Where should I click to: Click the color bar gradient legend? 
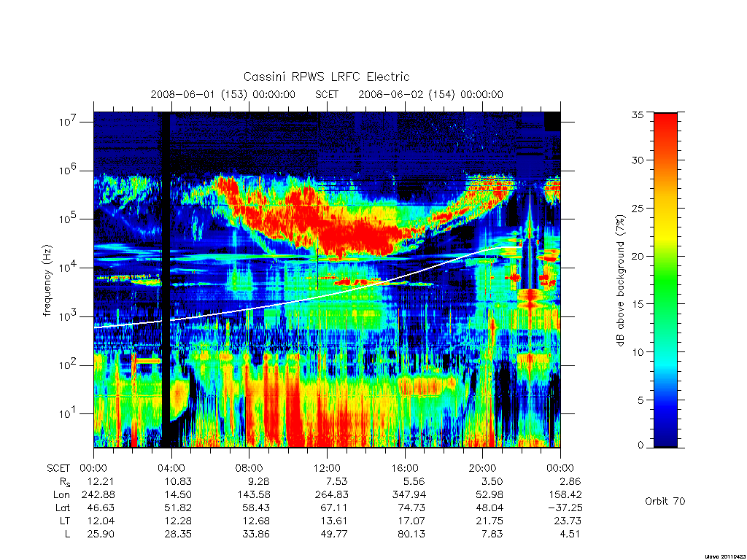665,280
